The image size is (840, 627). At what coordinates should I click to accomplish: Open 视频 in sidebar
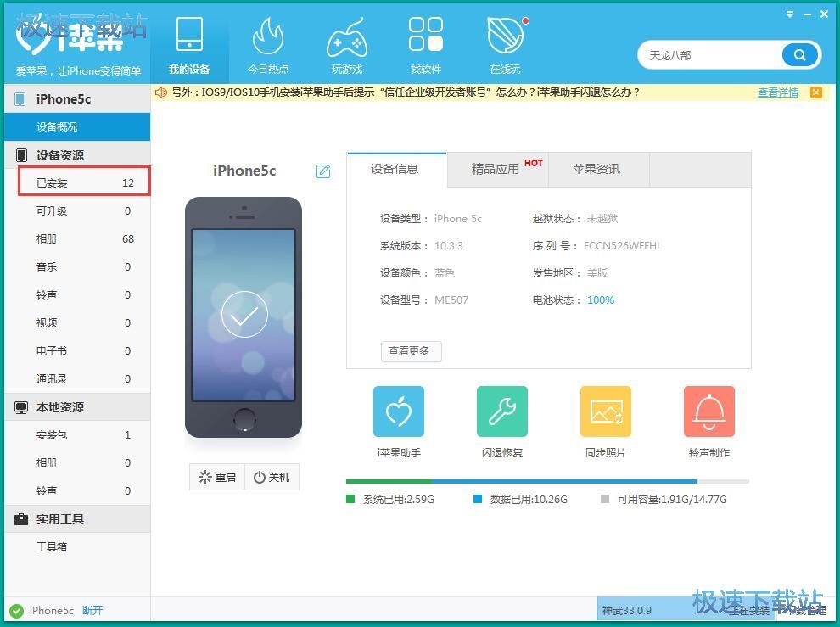tap(77, 322)
